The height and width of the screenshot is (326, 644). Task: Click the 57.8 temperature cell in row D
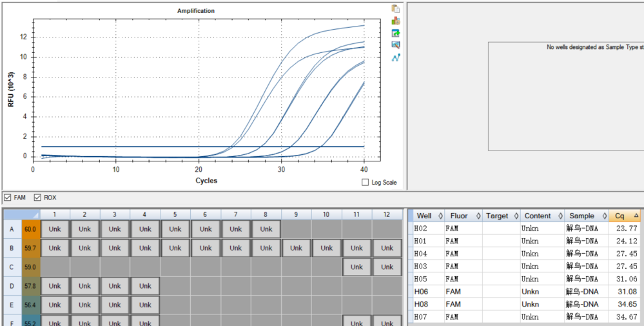tap(31, 286)
